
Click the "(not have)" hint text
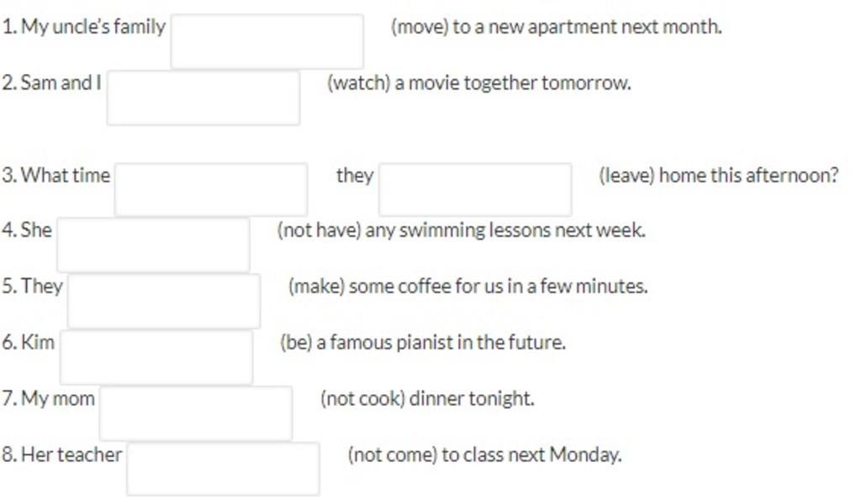(x=319, y=230)
